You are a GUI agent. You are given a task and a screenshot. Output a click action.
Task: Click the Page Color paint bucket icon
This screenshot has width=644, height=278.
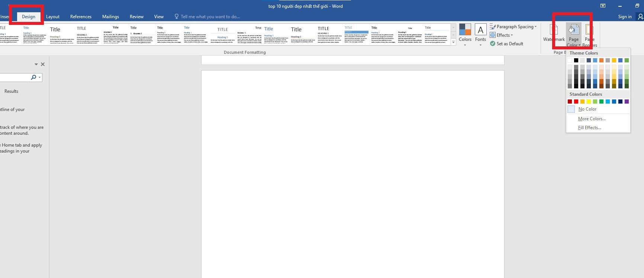[x=573, y=30]
